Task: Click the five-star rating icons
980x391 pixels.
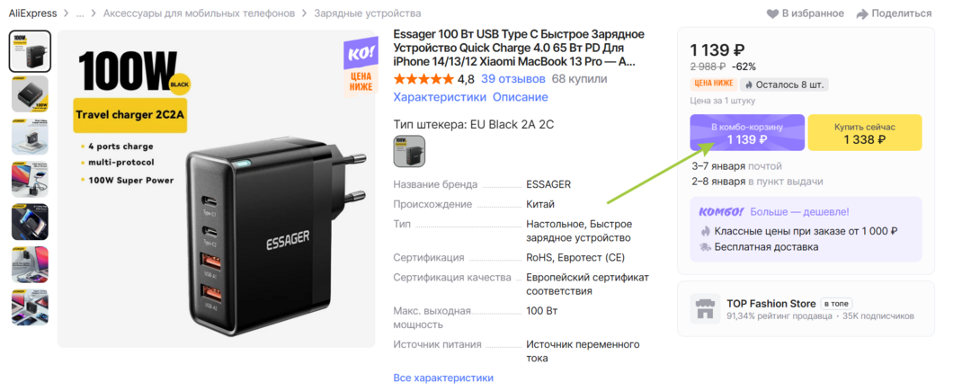Action: coord(423,79)
